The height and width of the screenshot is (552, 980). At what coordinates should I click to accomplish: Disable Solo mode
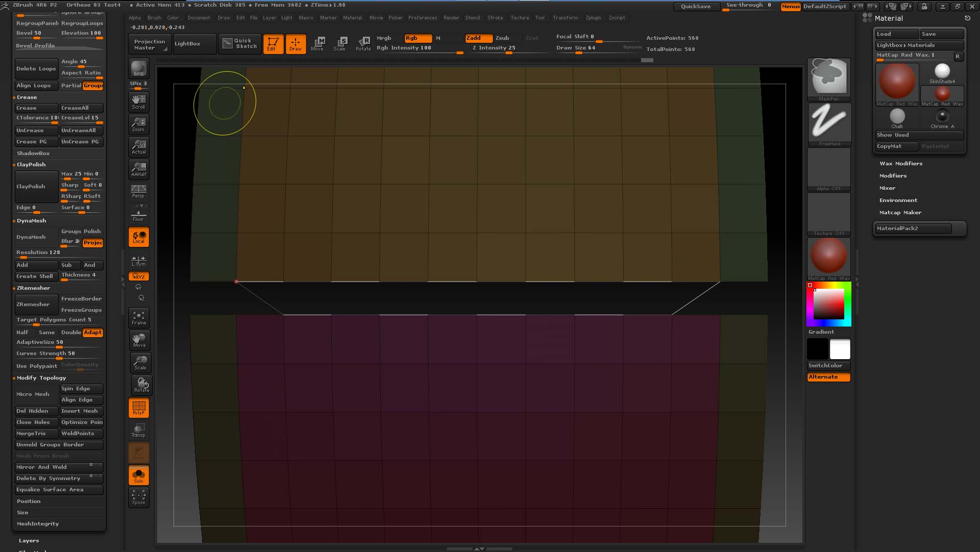(x=138, y=475)
